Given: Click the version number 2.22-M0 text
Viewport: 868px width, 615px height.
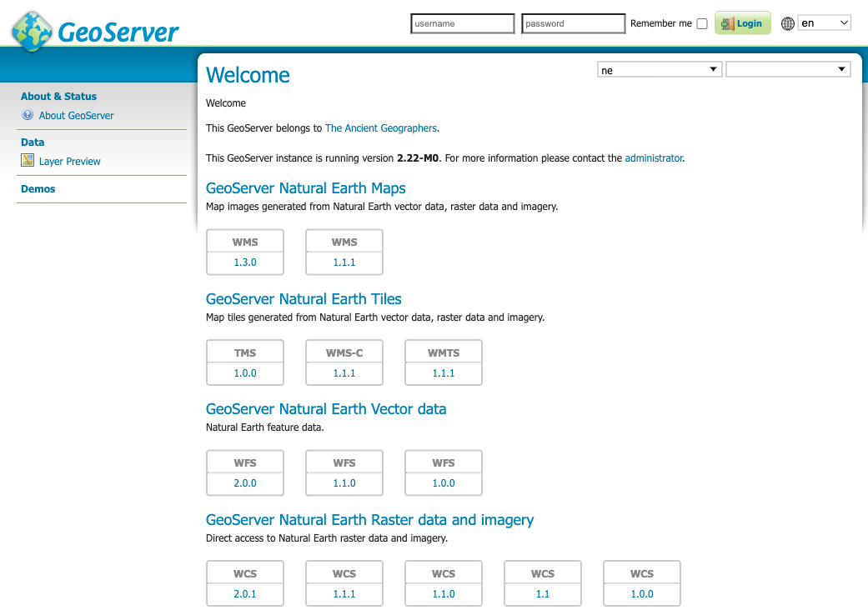Looking at the screenshot, I should coord(418,158).
